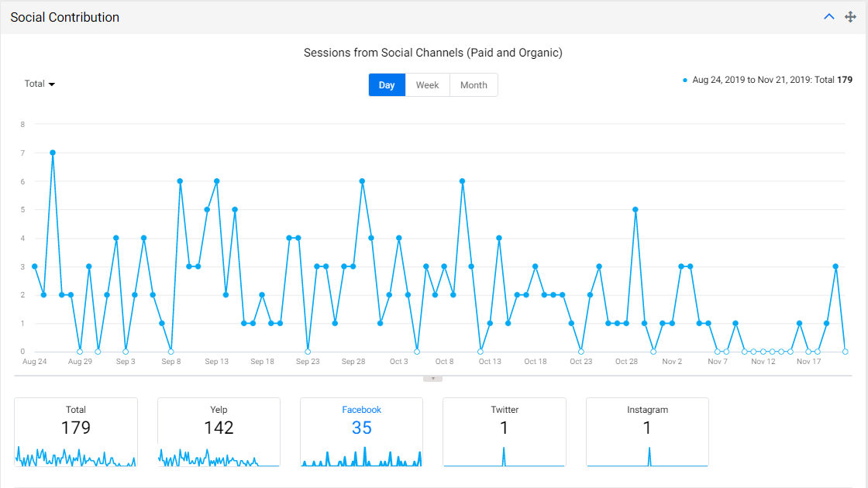
Task: Expand the small arrow handle below chart
Action: [433, 379]
